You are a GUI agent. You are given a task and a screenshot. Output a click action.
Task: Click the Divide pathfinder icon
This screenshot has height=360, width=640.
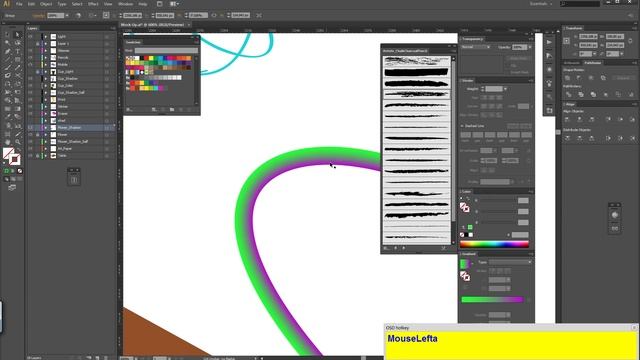point(568,94)
